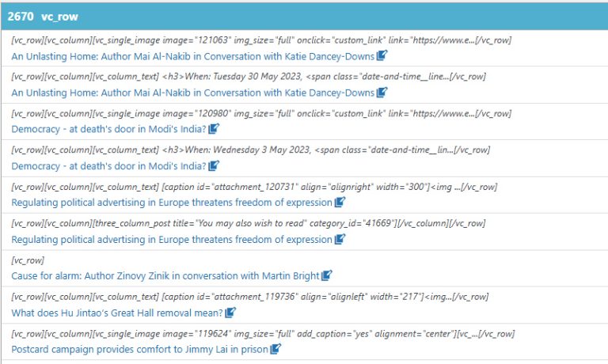Open Regulating political advertising link below attachment_120731
Image resolution: width=608 pixels, height=364 pixels.
(x=172, y=203)
